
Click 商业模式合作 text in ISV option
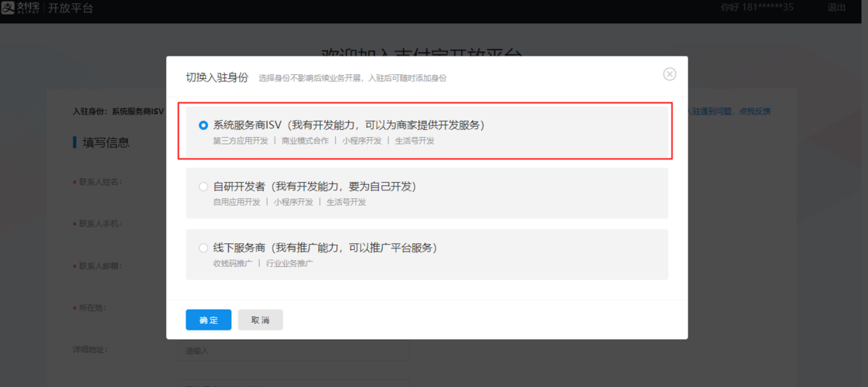tap(305, 141)
